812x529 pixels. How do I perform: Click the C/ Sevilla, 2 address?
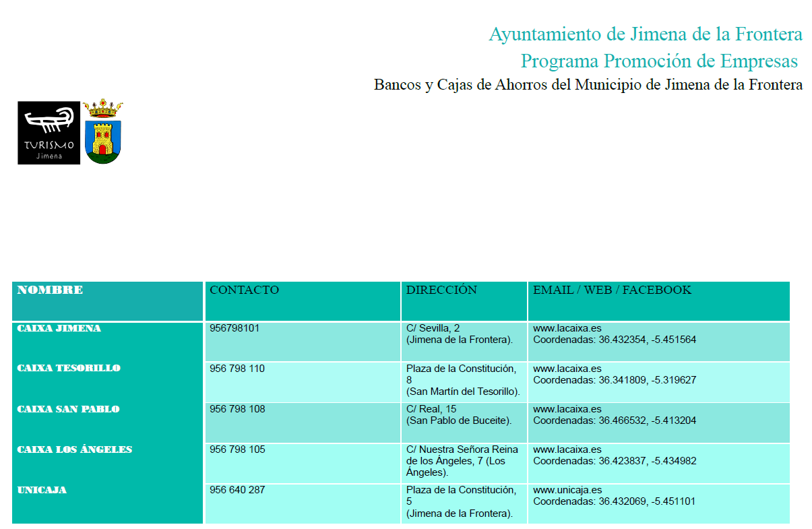(433, 328)
